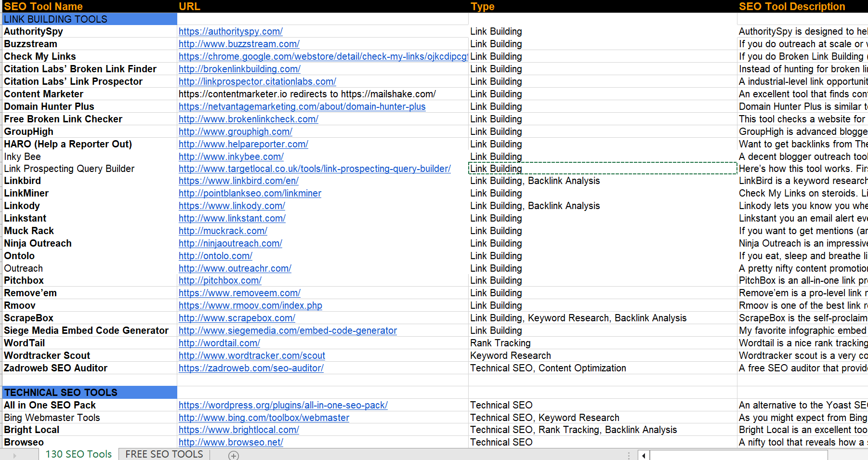Select the LINK BUILDING TOOLS section cell
Image resolution: width=868 pixels, height=460 pixels.
click(x=90, y=19)
